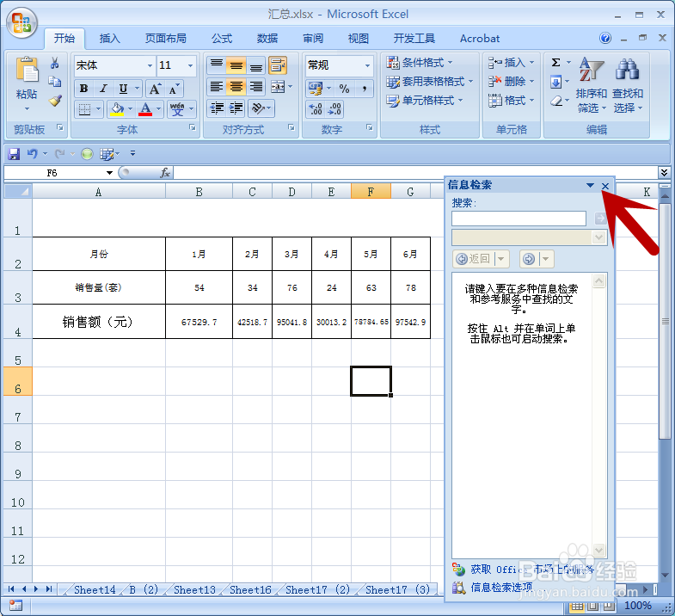The width and height of the screenshot is (675, 616).
Task: Switch to the 公式 ribbon tab
Action: point(222,39)
